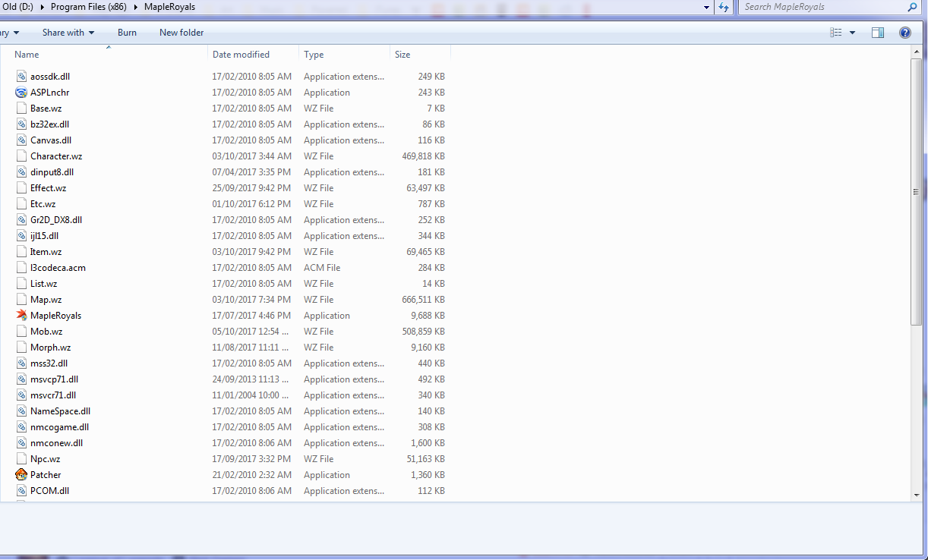The image size is (928, 560).
Task: Select the nmcogame.dll file name
Action: [x=59, y=427]
